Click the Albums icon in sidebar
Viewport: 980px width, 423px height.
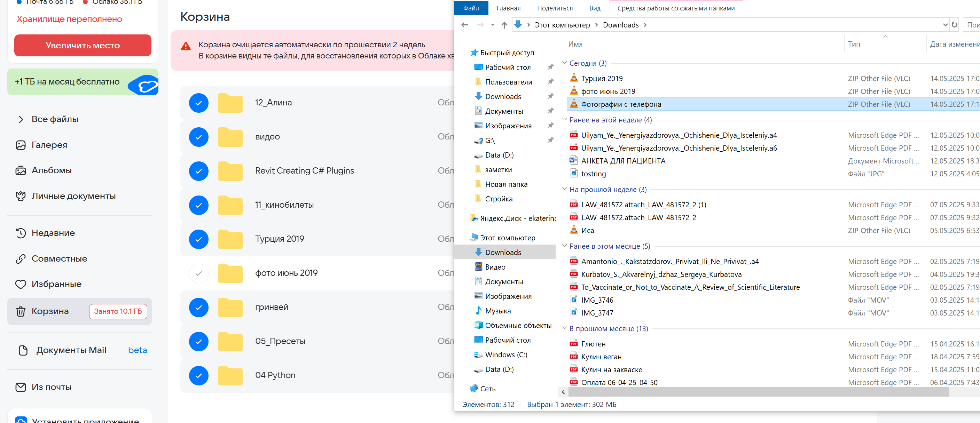pyautogui.click(x=21, y=171)
